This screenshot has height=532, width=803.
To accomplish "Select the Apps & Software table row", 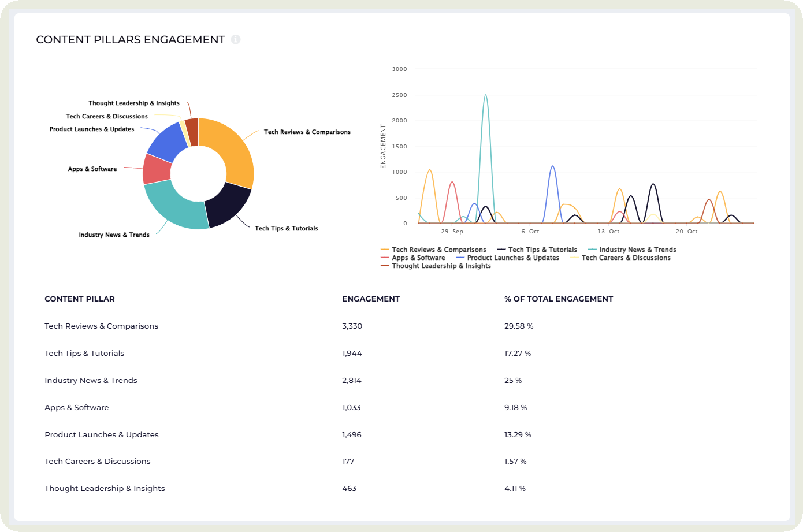I will 77,407.
